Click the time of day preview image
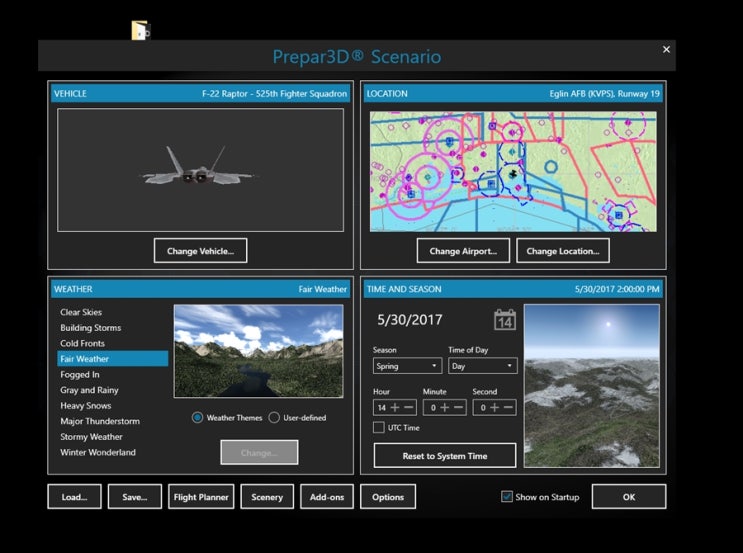 tap(592, 386)
